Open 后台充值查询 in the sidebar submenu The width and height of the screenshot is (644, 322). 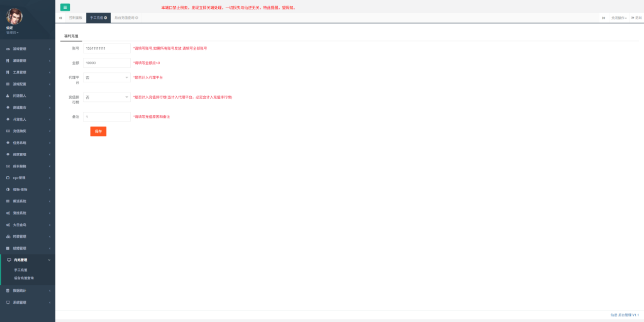point(24,277)
